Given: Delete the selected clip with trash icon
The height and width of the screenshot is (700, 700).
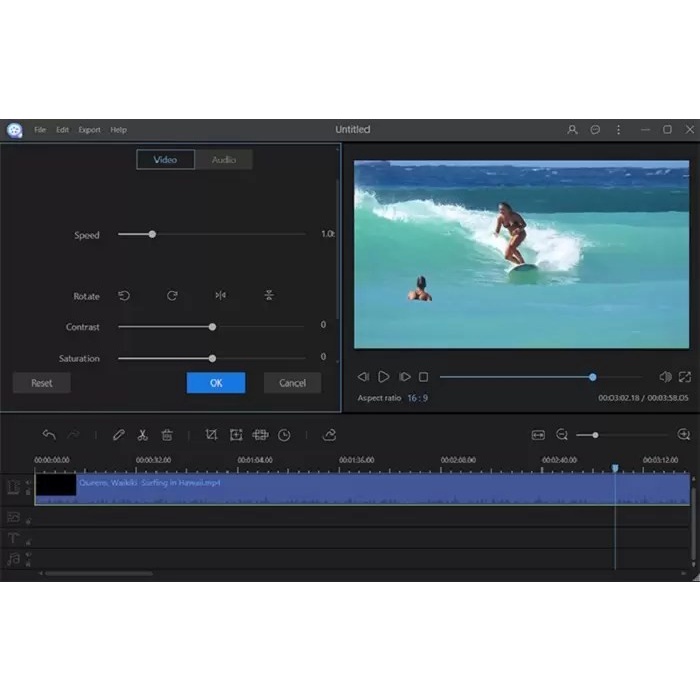Looking at the screenshot, I should click(167, 435).
